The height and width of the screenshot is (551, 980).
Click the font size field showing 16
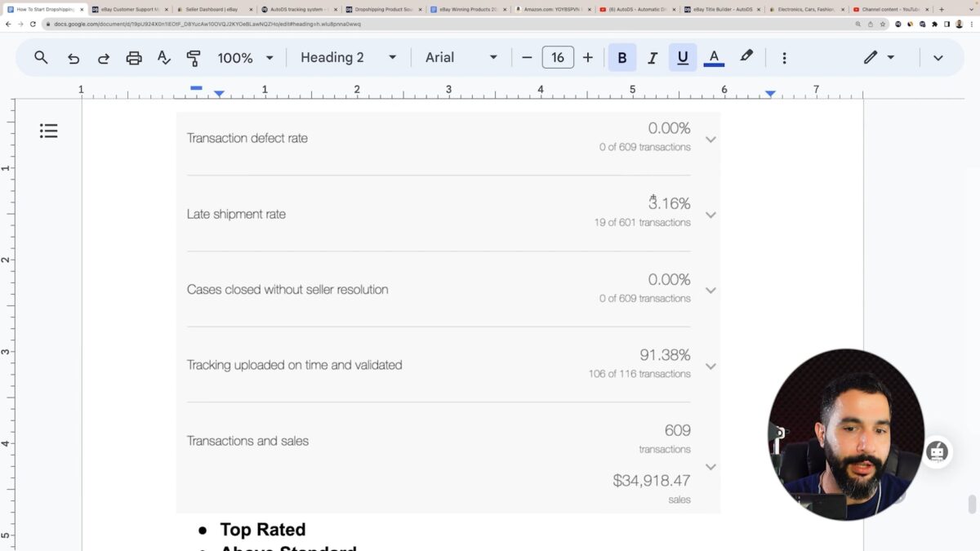point(558,58)
